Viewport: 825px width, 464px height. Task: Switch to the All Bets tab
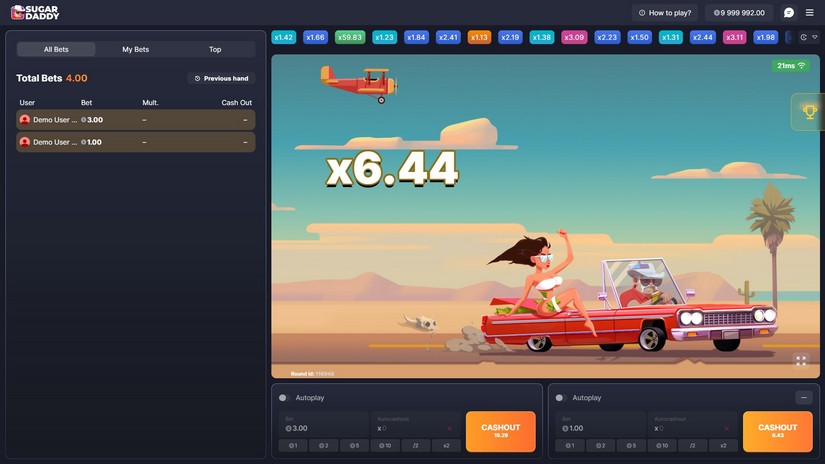click(x=56, y=49)
